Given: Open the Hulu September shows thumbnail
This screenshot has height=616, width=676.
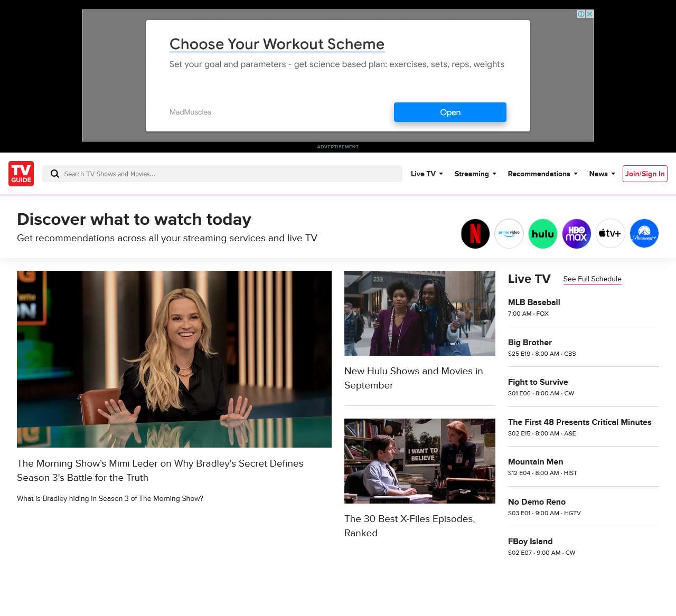Looking at the screenshot, I should (x=420, y=313).
